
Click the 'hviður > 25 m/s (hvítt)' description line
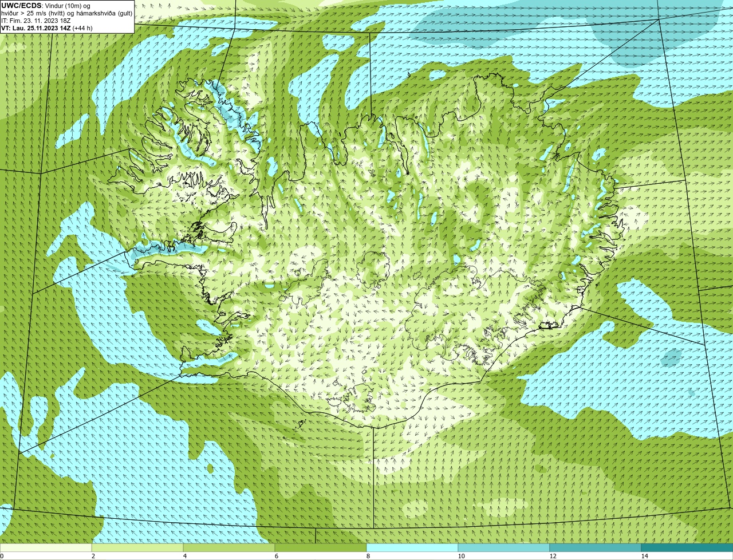67,13
